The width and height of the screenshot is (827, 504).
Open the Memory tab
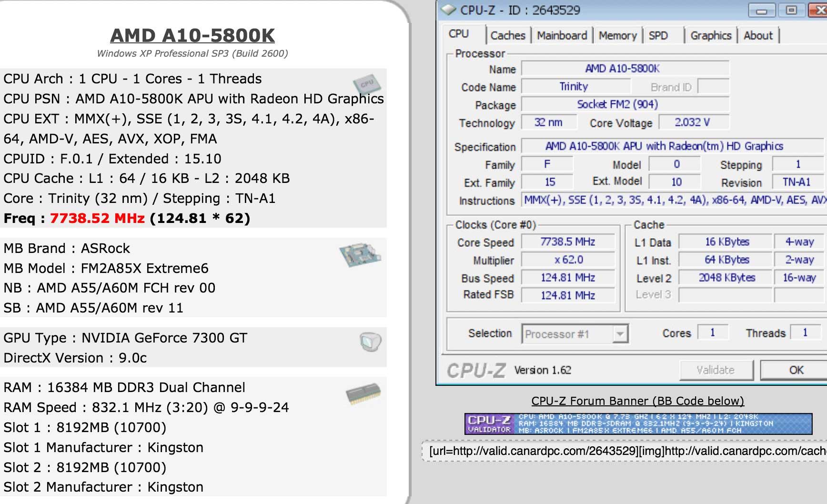pyautogui.click(x=617, y=36)
